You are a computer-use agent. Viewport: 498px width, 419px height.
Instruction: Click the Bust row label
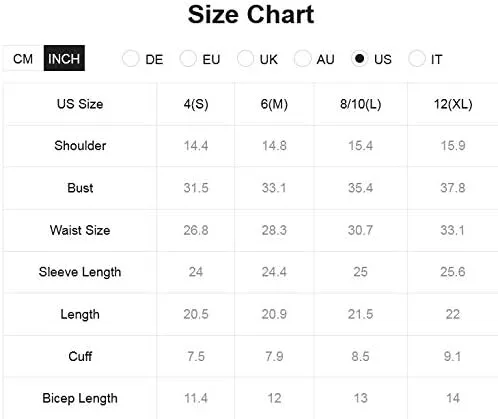(80, 188)
